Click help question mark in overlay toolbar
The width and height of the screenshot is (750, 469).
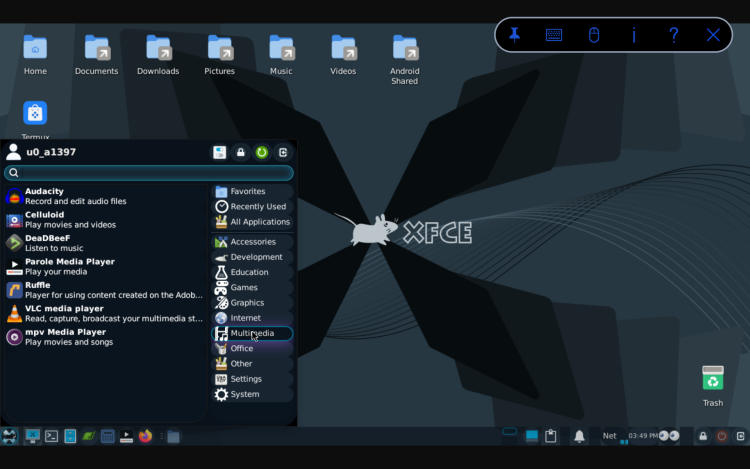point(673,35)
